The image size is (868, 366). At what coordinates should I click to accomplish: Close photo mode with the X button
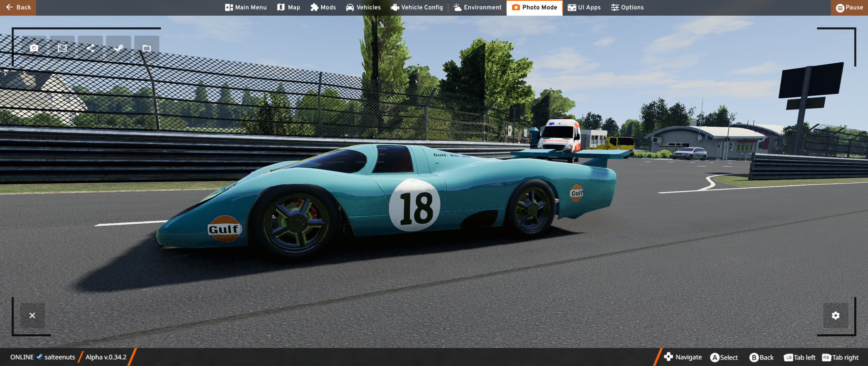tap(32, 316)
